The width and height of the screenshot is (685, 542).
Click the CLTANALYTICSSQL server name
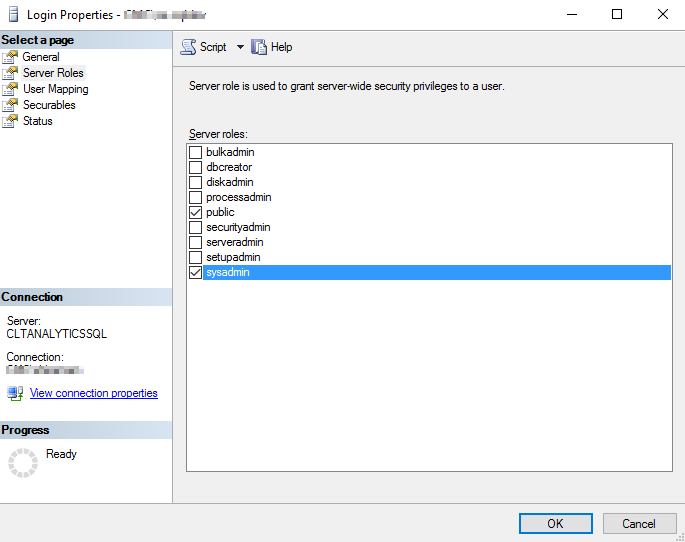tap(56, 334)
